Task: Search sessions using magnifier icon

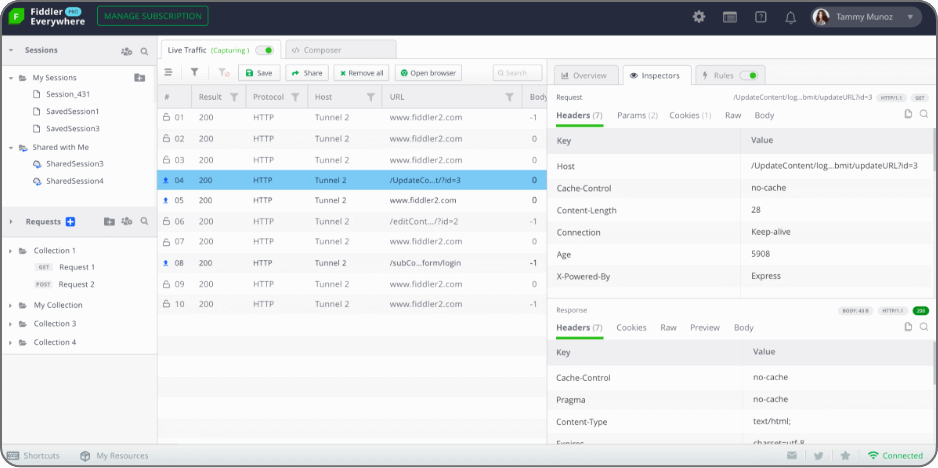Action: pyautogui.click(x=144, y=50)
